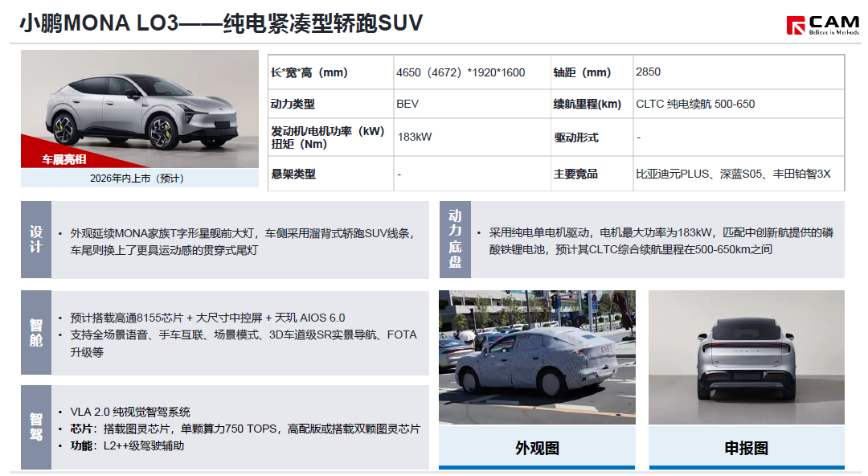Select the wheelbase value "2850"

pos(648,72)
